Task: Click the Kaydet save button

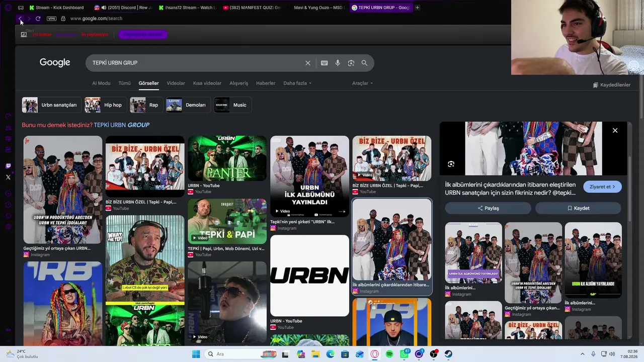Action: click(579, 208)
